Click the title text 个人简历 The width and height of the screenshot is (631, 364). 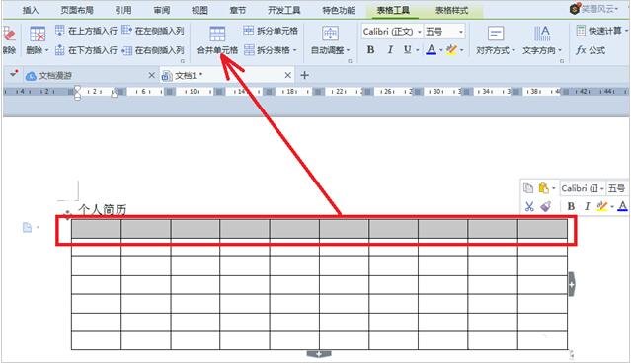coord(103,209)
